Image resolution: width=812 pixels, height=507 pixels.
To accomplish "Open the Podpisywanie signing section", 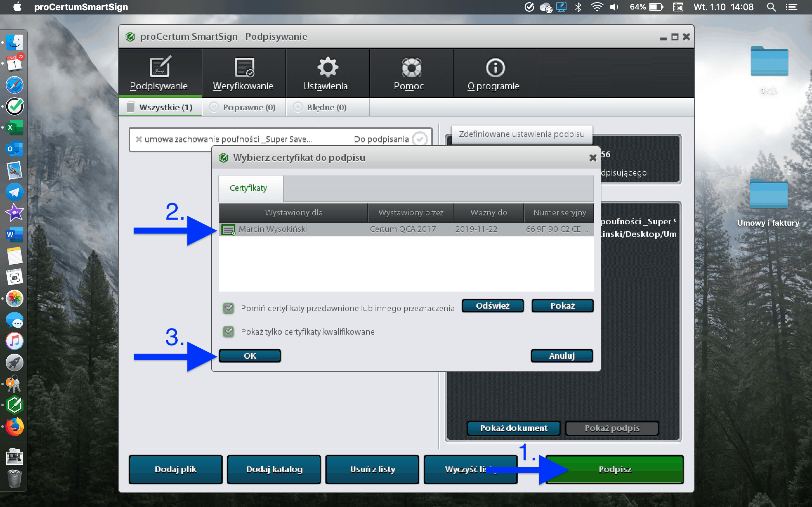I will tap(159, 73).
